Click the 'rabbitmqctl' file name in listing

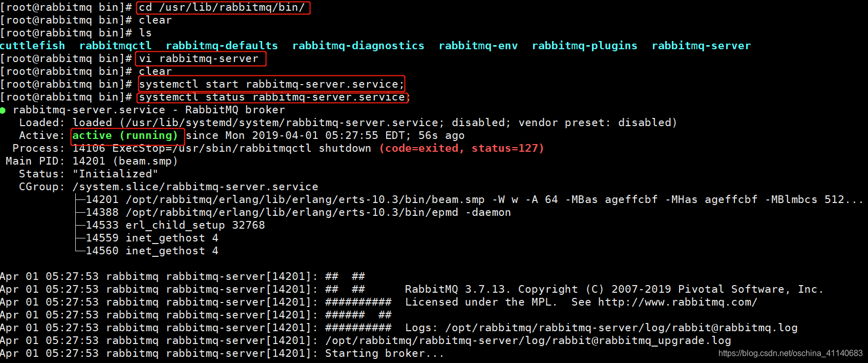point(115,46)
